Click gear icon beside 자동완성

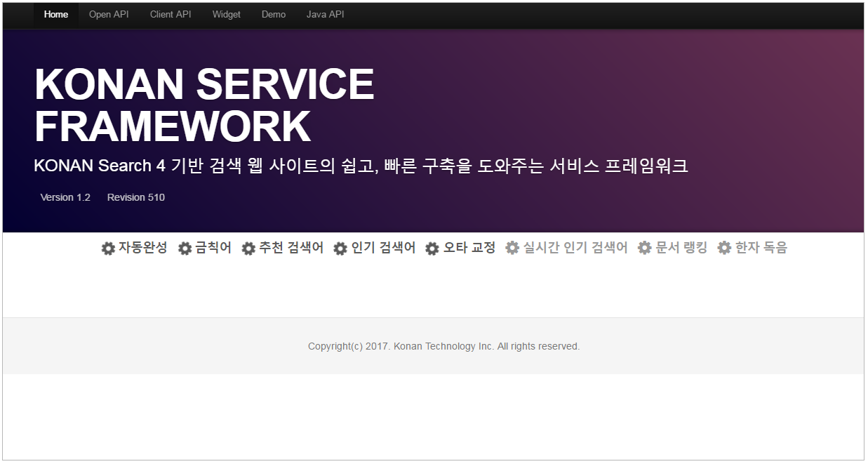coord(108,248)
